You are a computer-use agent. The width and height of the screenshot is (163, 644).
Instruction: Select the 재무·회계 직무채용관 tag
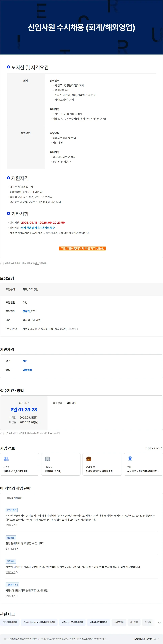pyautogui.click(x=98, y=622)
